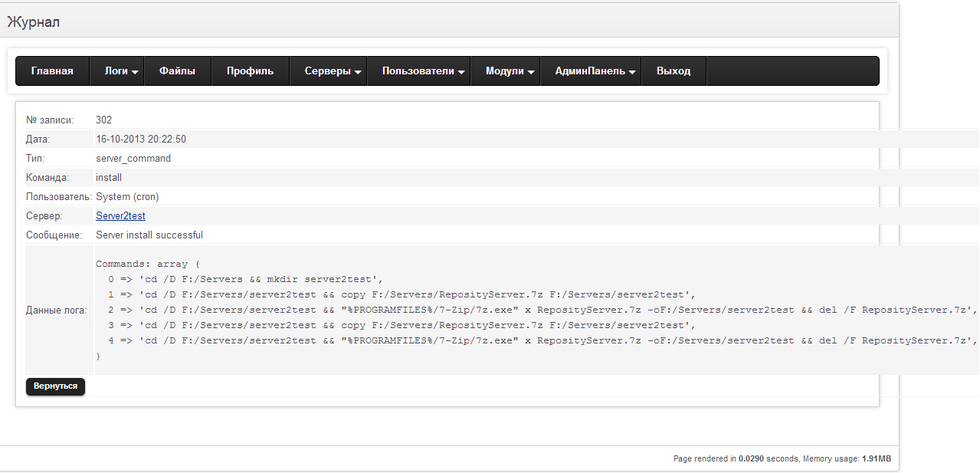
Task: Click the 'Server install successful' message text
Action: point(149,235)
